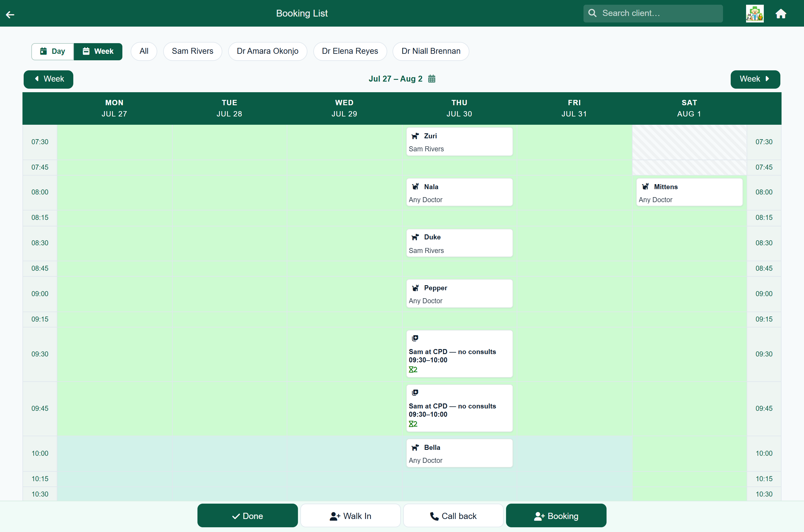Select the FRI JUL 31 column header

coord(574,108)
